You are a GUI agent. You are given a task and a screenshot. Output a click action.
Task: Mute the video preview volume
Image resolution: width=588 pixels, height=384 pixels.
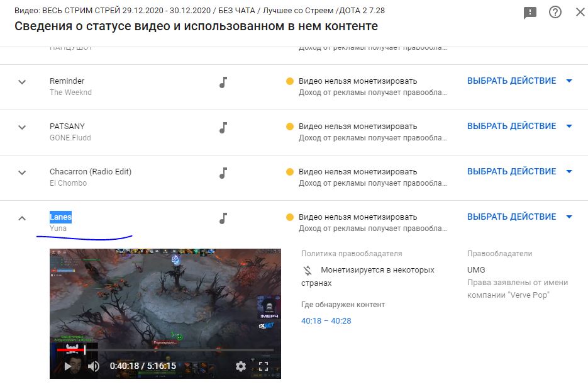[x=93, y=366]
